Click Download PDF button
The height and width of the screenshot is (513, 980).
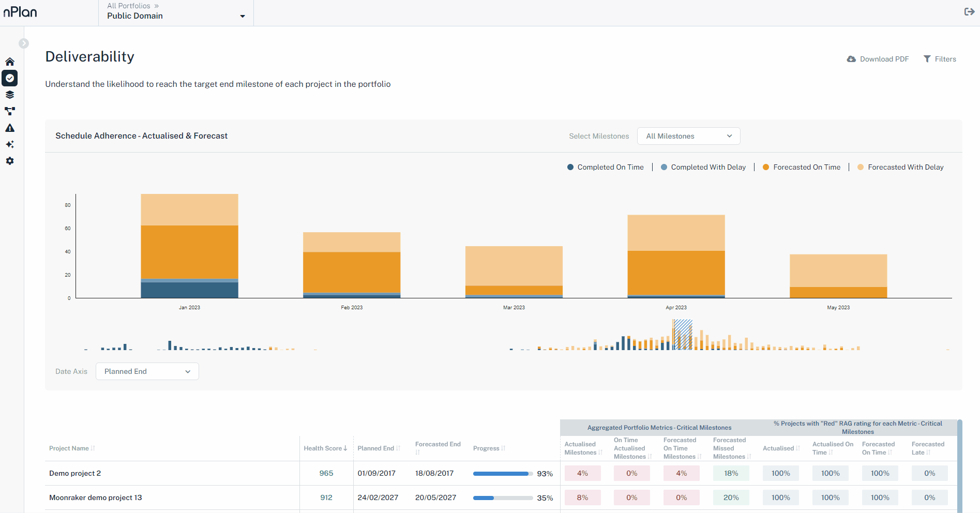[x=878, y=59]
